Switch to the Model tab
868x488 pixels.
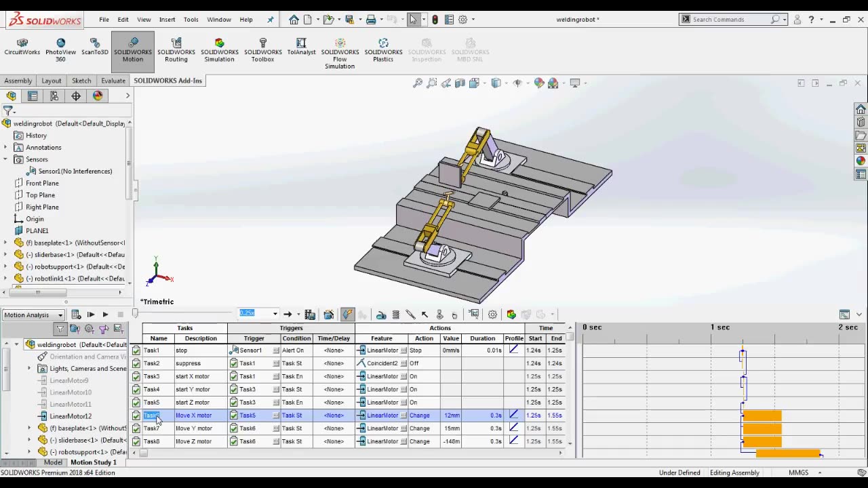click(x=53, y=462)
